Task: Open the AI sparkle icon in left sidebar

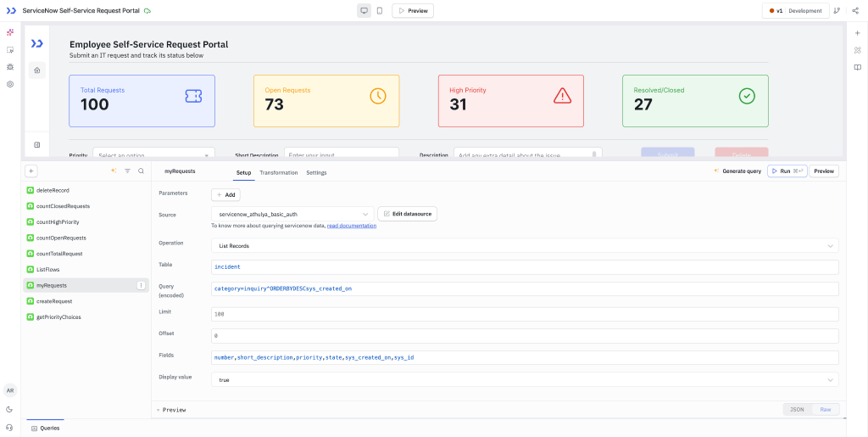Action: coord(10,33)
